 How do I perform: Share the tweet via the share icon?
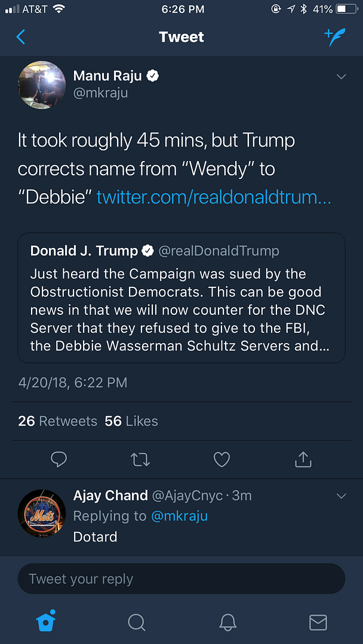303,459
